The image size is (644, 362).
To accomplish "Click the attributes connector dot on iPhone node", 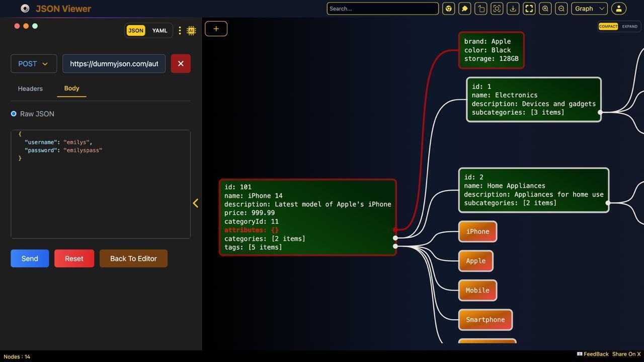I will 395,230.
